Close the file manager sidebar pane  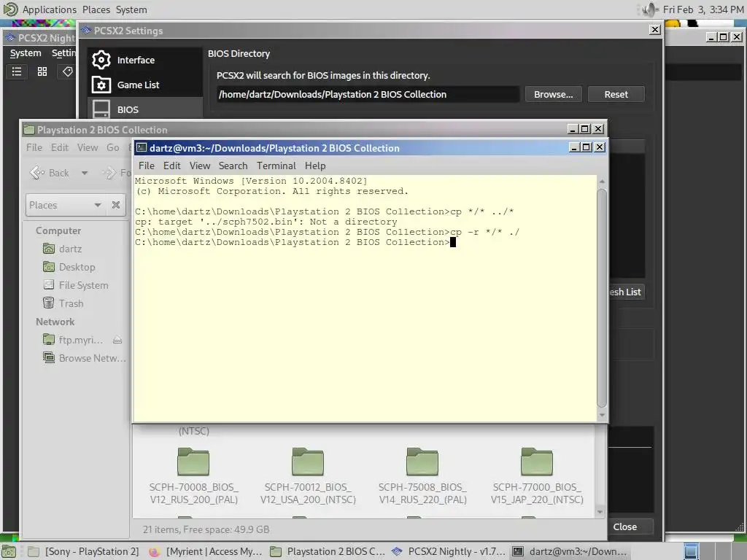click(x=116, y=205)
